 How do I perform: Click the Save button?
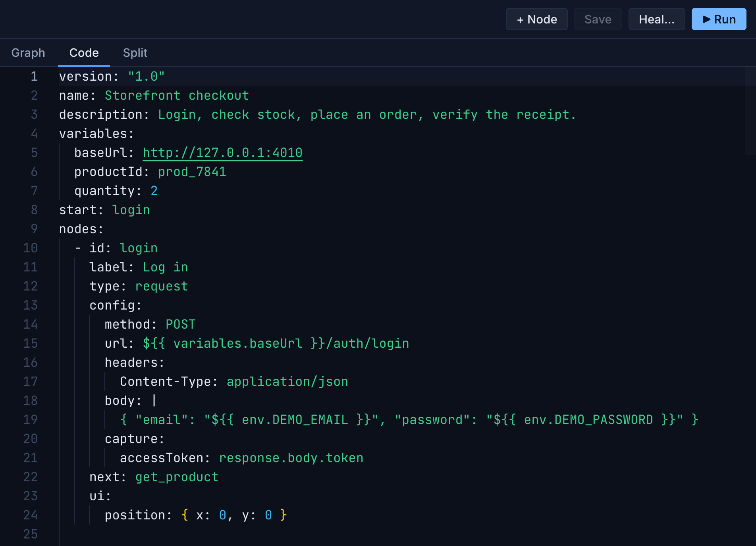pyautogui.click(x=598, y=19)
